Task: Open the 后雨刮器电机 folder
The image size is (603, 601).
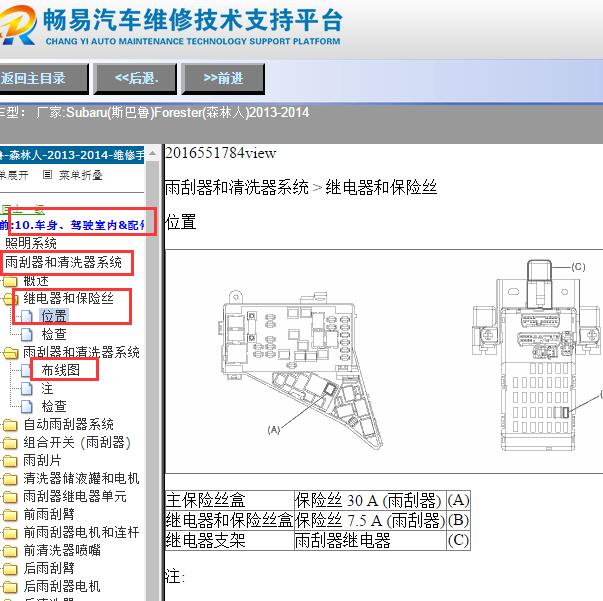Action: tap(62, 586)
